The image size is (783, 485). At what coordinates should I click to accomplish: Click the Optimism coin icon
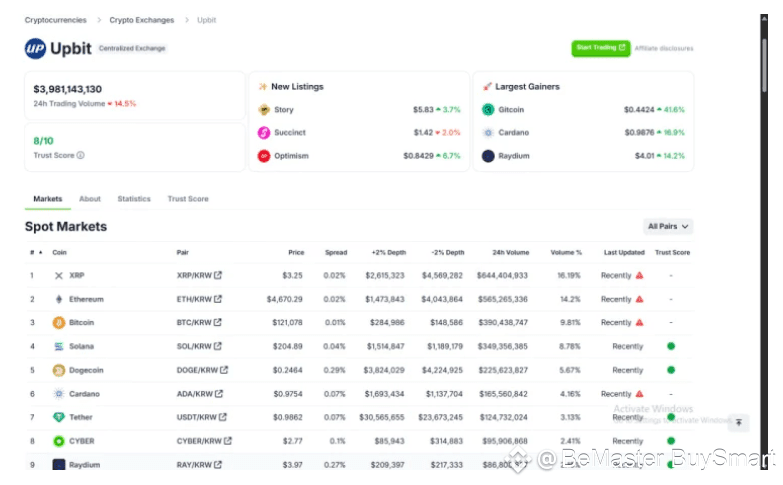point(264,156)
